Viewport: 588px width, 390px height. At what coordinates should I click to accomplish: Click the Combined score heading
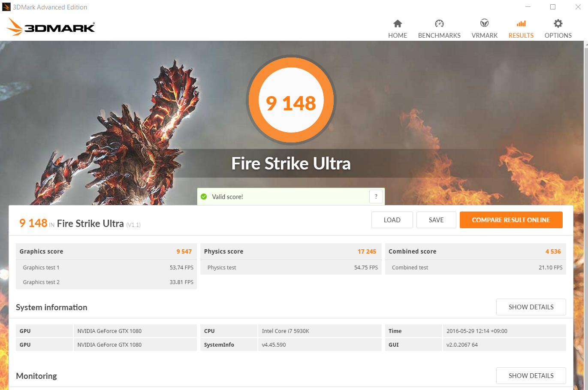(412, 251)
